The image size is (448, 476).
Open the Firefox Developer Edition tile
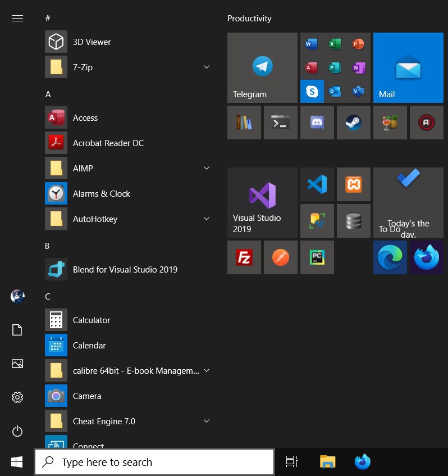point(427,257)
